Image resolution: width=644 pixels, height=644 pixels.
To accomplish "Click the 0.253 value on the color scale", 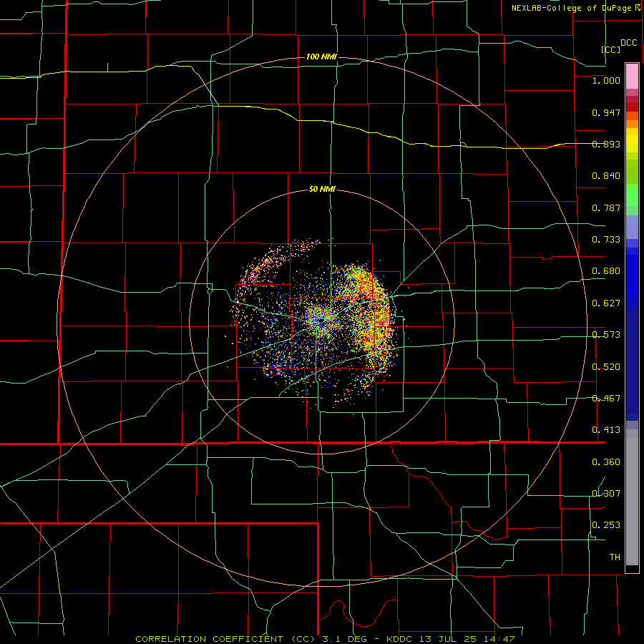I will coord(606,525).
